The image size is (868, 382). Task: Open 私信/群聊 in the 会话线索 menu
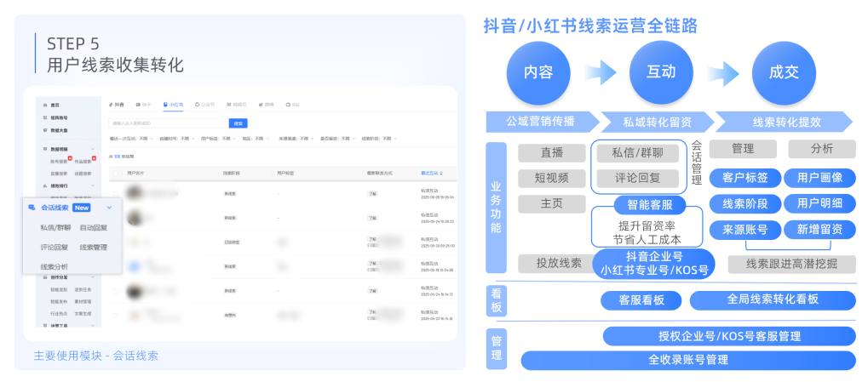click(55, 228)
